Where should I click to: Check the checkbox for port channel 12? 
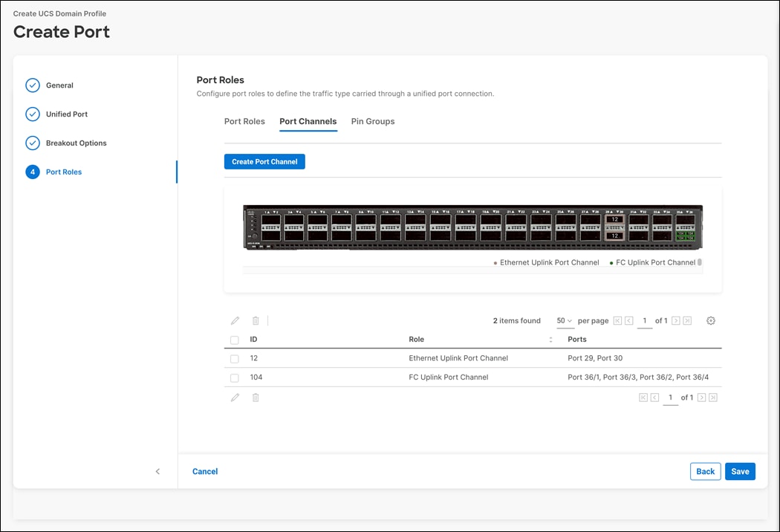pyautogui.click(x=234, y=358)
